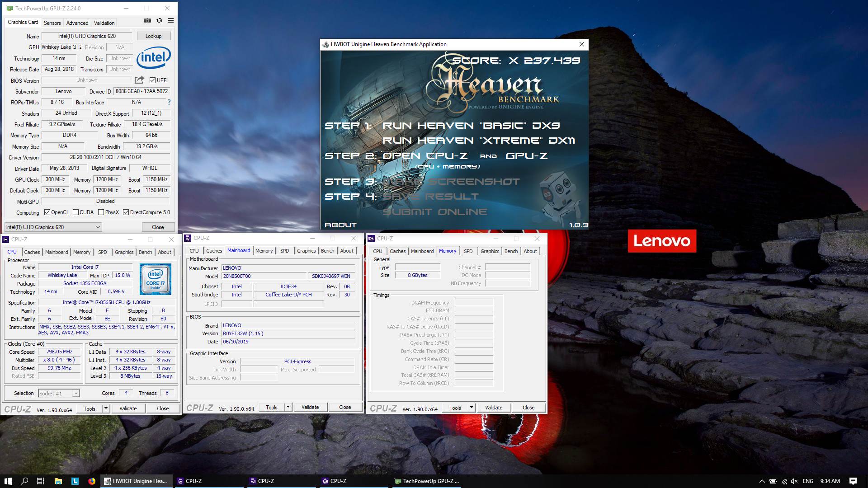Open Mainboard tab in the CPU-Z Memory window
Screen dimensions: 868x488
(x=422, y=251)
